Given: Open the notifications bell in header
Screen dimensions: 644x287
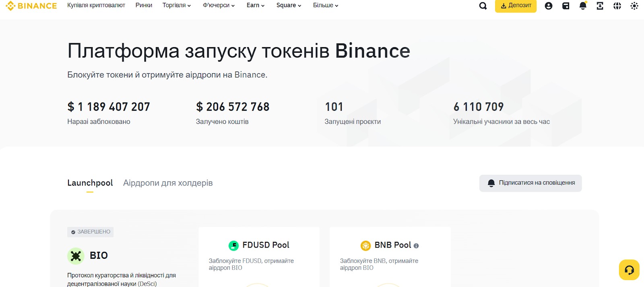Looking at the screenshot, I should click(x=583, y=6).
